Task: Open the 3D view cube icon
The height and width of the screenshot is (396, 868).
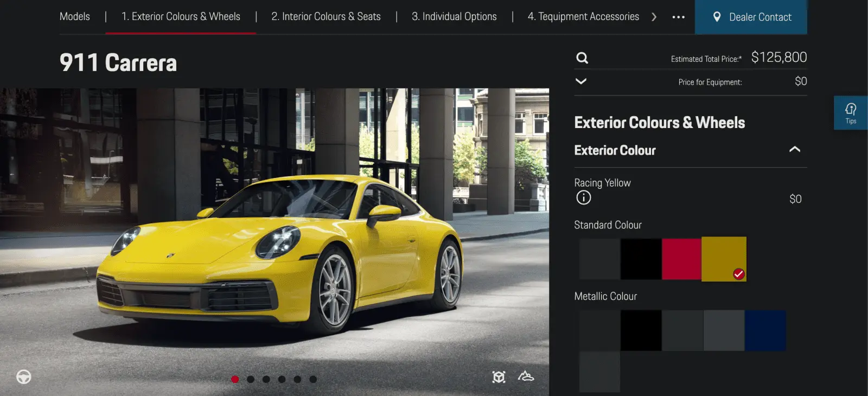Action: pos(499,376)
